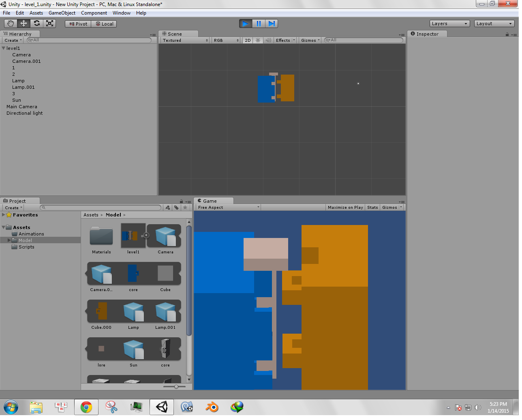Toggle scene audio speaker icon
Screen dimensions: 522x420
pyautogui.click(x=268, y=40)
